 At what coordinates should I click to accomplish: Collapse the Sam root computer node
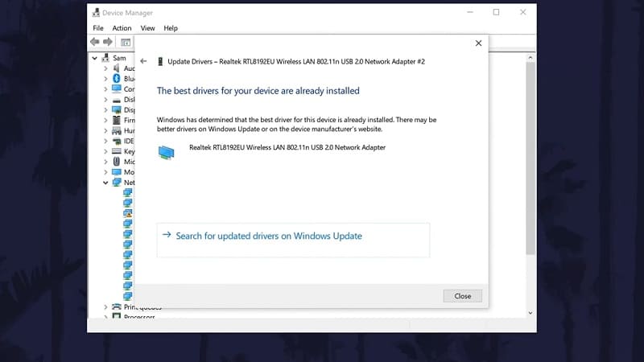(x=95, y=58)
